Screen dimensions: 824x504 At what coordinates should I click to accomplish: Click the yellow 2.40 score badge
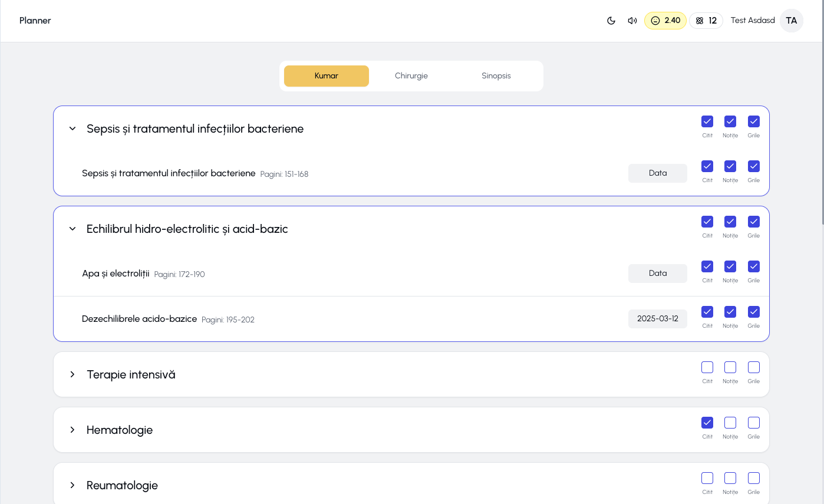click(665, 21)
